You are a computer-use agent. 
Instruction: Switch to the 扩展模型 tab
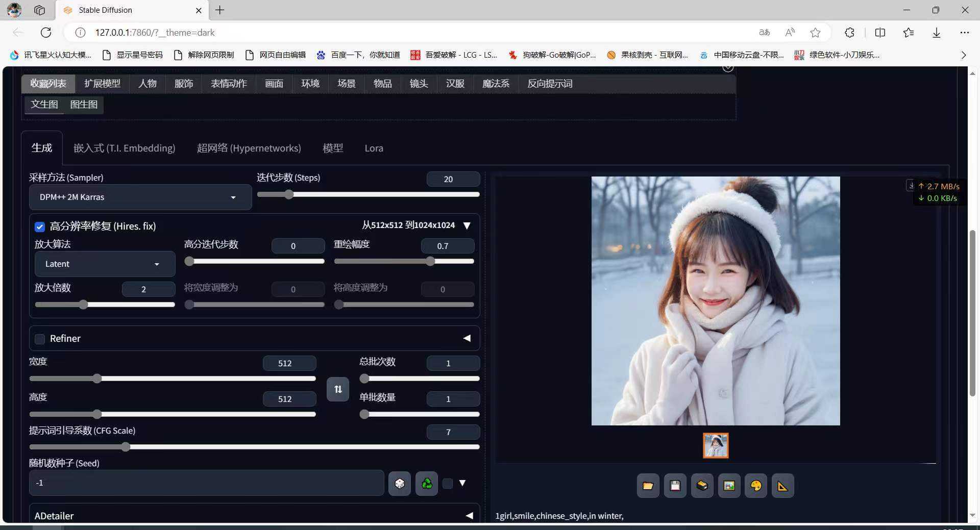coord(102,84)
